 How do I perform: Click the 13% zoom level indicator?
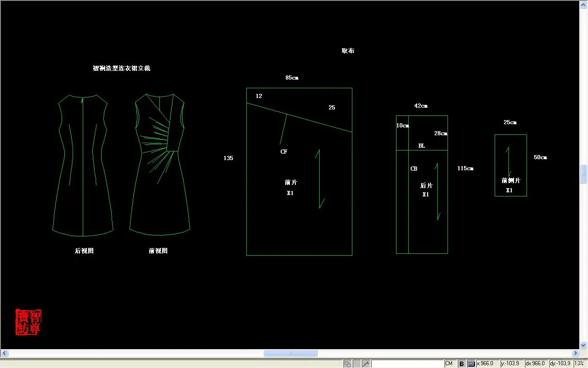(579, 364)
